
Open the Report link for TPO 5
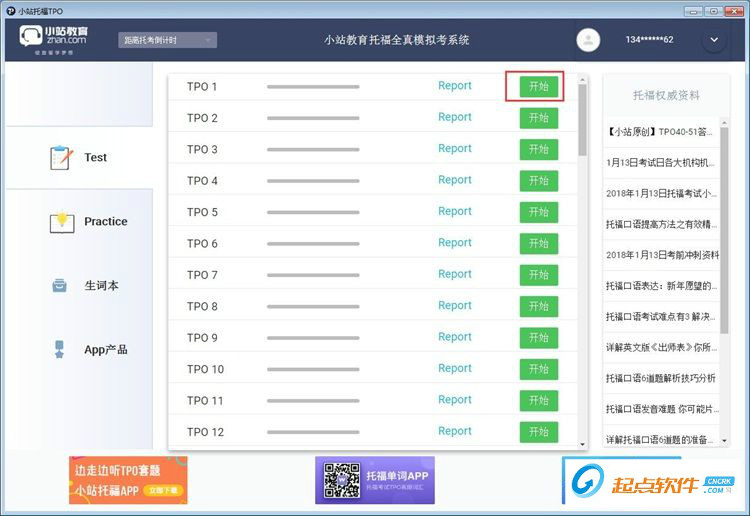click(x=455, y=211)
